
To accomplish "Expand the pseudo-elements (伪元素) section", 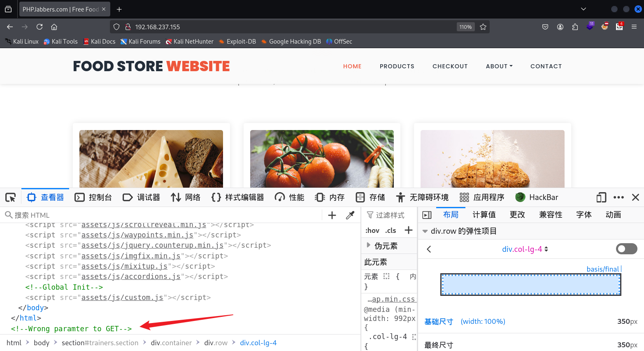I will pos(369,245).
